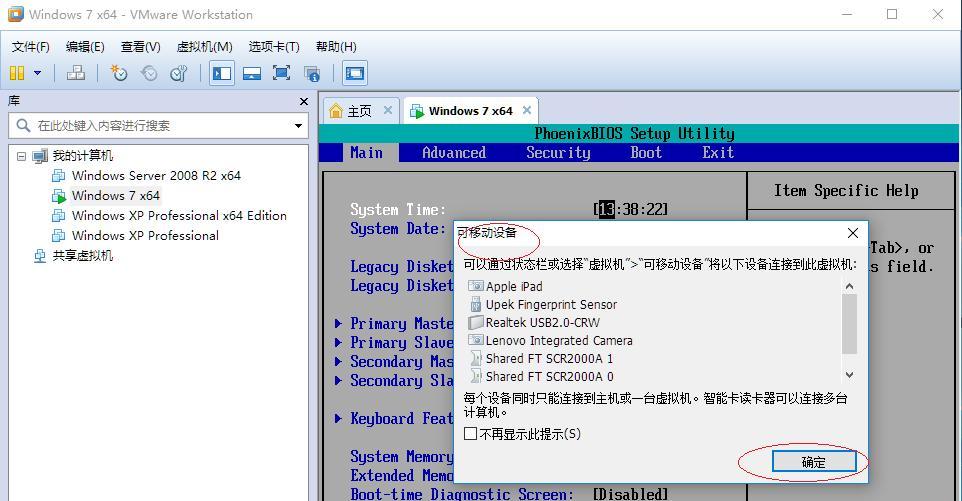Select the BIOS Advanced menu
Screen dimensions: 962x501
tap(454, 153)
